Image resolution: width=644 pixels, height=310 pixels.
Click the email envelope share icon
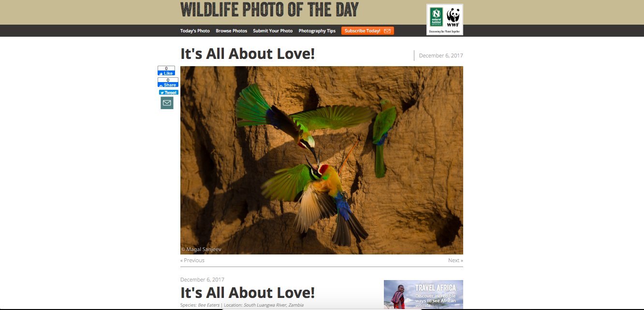point(167,103)
